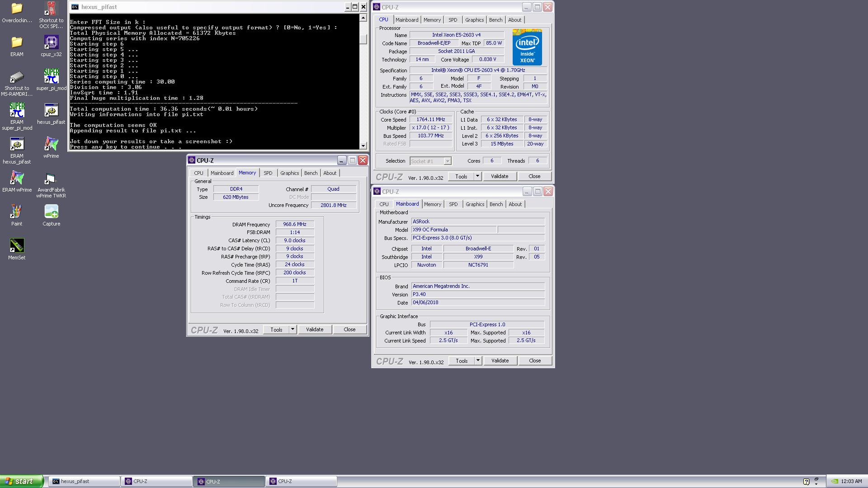Image resolution: width=868 pixels, height=488 pixels.
Task: Click console scrollbar up arrow
Action: (x=363, y=18)
